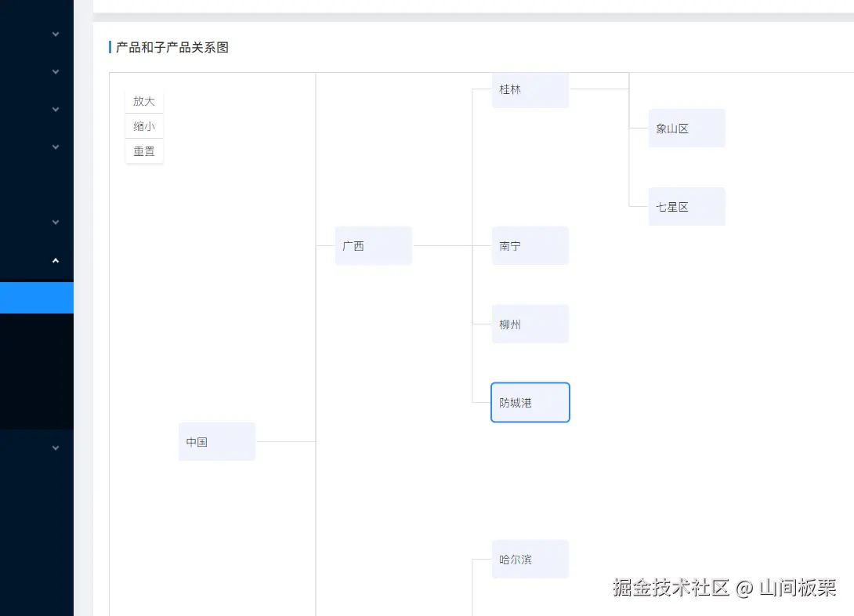Expand the second sidebar menu chevron
The image size is (854, 616).
(55, 71)
